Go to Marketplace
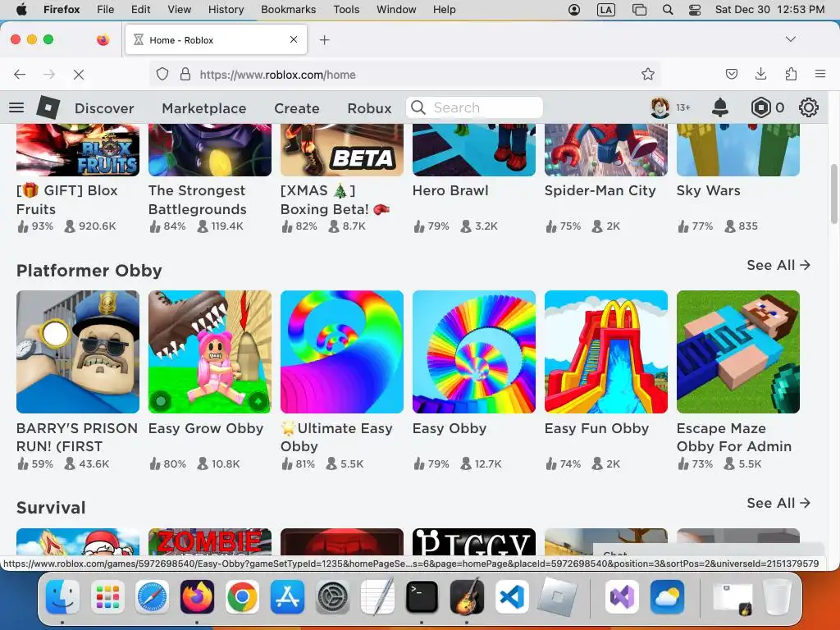The height and width of the screenshot is (630, 840). click(x=204, y=108)
